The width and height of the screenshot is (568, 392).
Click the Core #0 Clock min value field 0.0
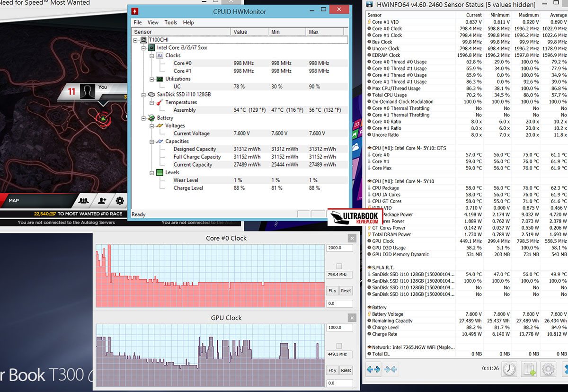pos(339,303)
